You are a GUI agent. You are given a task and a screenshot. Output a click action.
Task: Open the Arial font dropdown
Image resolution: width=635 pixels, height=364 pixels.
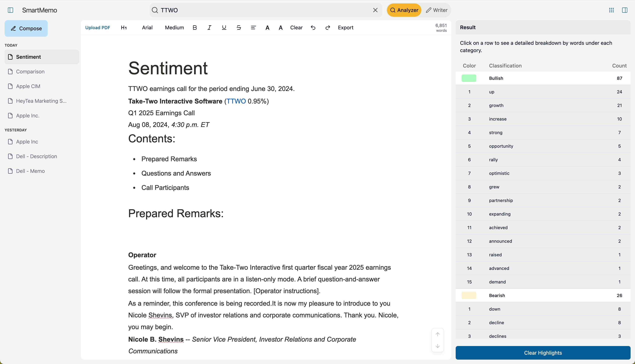pyautogui.click(x=147, y=28)
